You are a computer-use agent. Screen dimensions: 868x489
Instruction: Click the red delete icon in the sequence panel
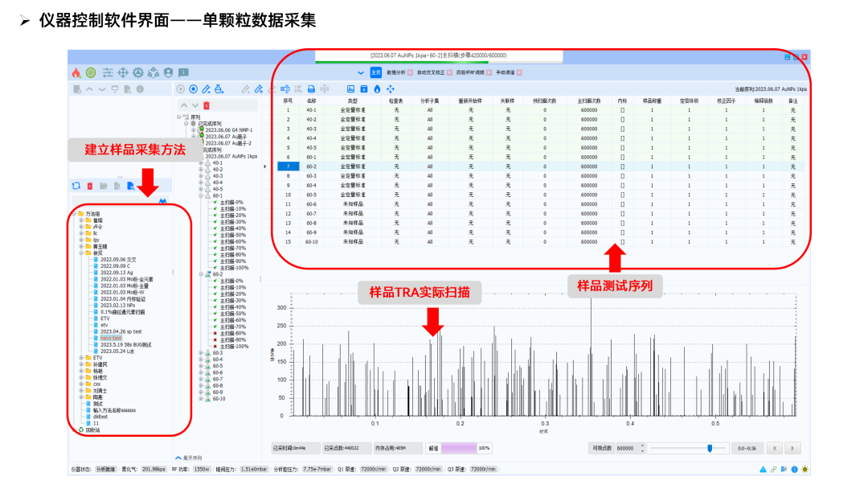(207, 105)
